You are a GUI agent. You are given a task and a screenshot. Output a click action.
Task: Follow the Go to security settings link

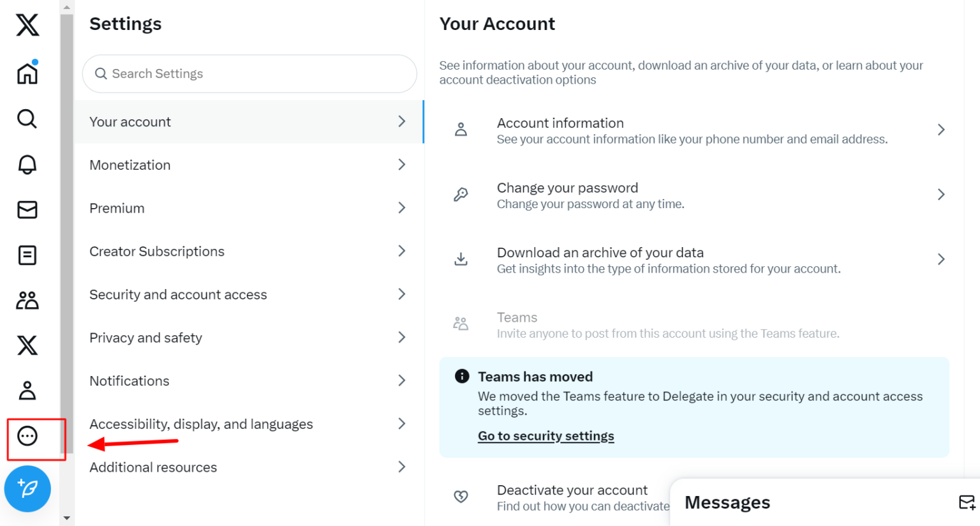[x=546, y=436]
